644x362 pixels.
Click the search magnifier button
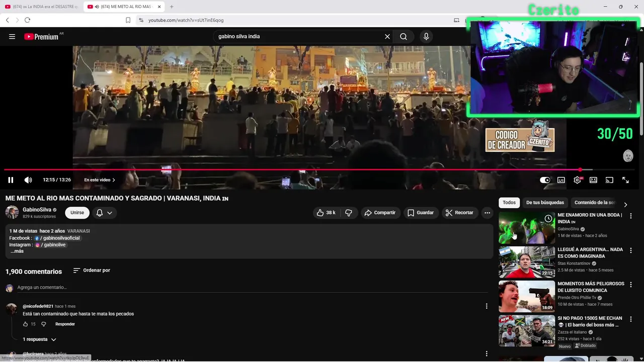[404, 37]
